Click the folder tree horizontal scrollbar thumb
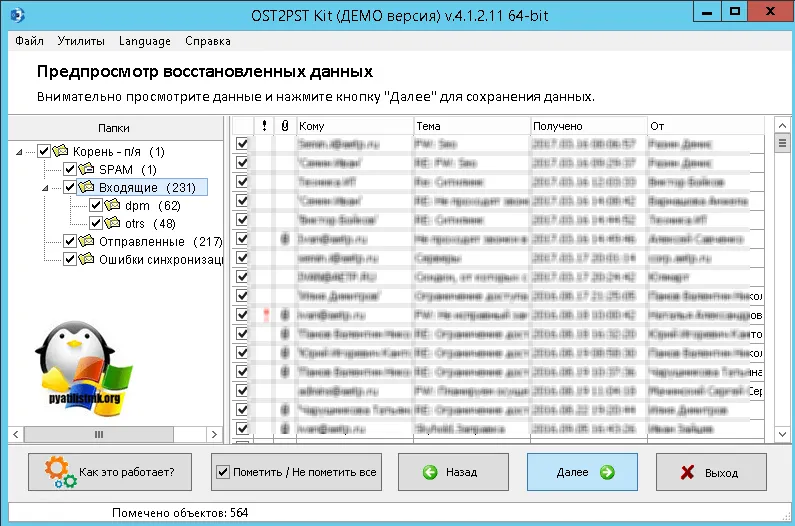Screen dimensions: 795x526 (99, 434)
